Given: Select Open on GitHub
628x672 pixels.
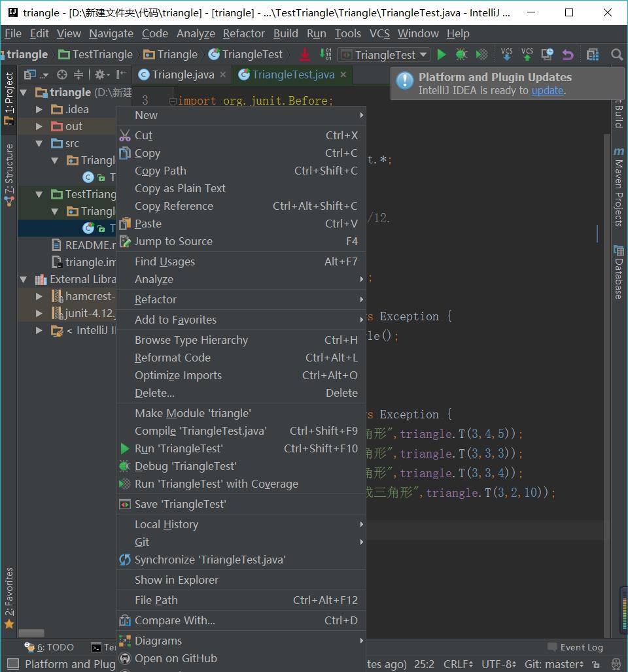Looking at the screenshot, I should 241,658.
